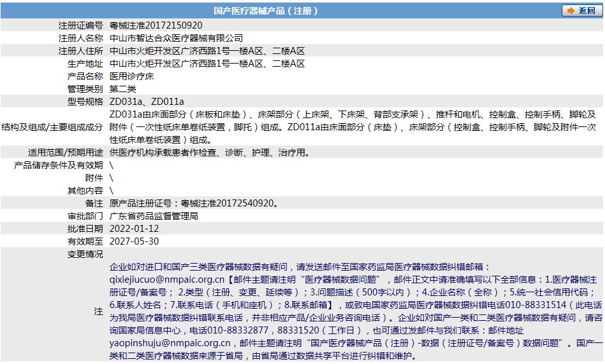This screenshot has height=364, width=605.
Task: Click the 备注 label
Action: point(94,203)
